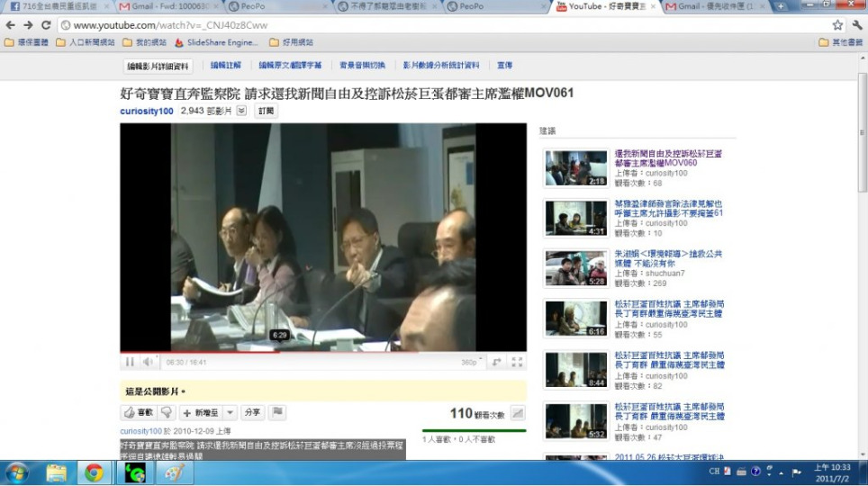Bookmark the page with the star icon
This screenshot has width=868, height=486.
coord(837,25)
